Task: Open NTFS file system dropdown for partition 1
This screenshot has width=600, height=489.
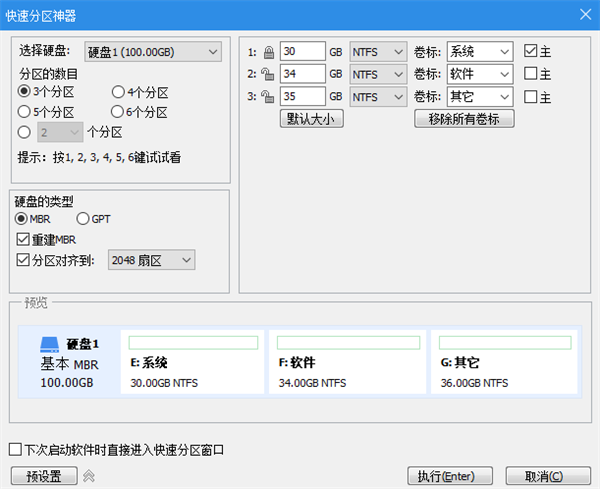Action: point(378,52)
